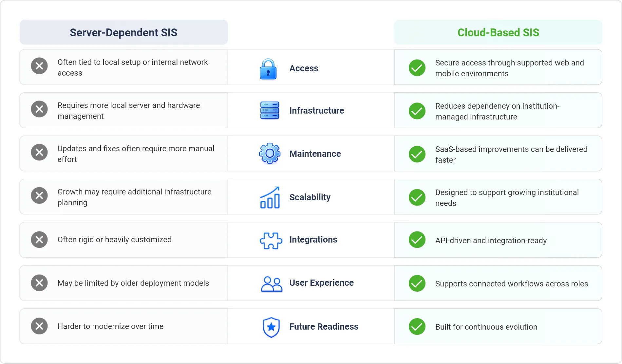The height and width of the screenshot is (364, 622).
Task: Click the X icon beside local setup text
Action: (39, 66)
